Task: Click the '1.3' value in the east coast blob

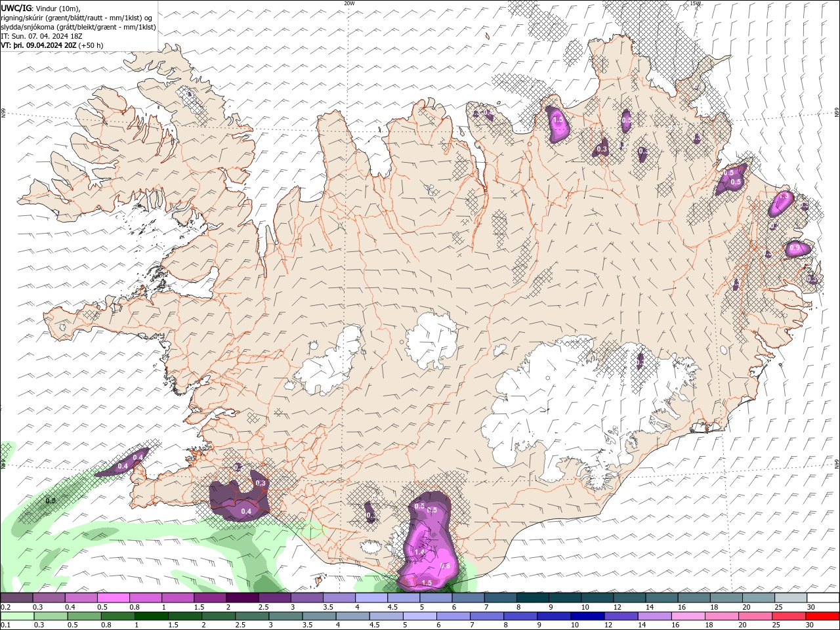Action: 783,196
